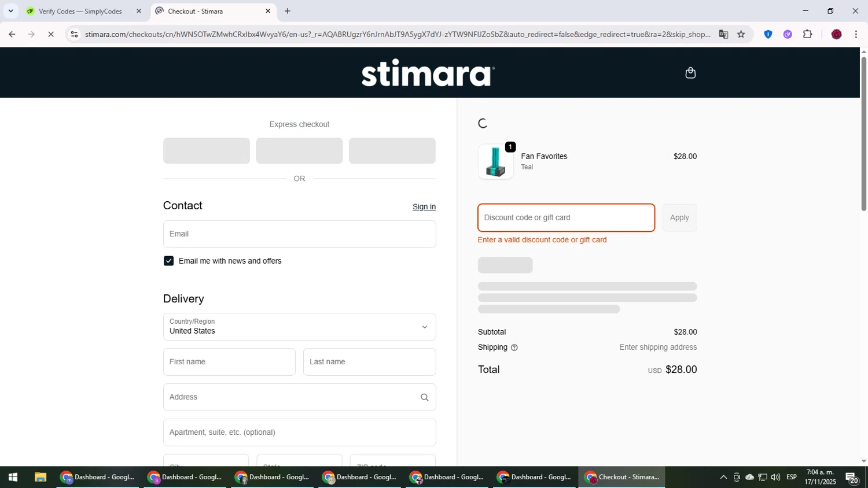This screenshot has height=488, width=868.
Task: Open the Windows Start menu
Action: (x=13, y=477)
